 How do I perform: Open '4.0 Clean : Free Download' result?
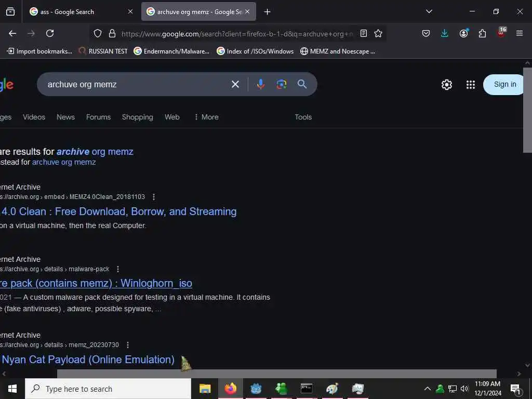[118, 211]
